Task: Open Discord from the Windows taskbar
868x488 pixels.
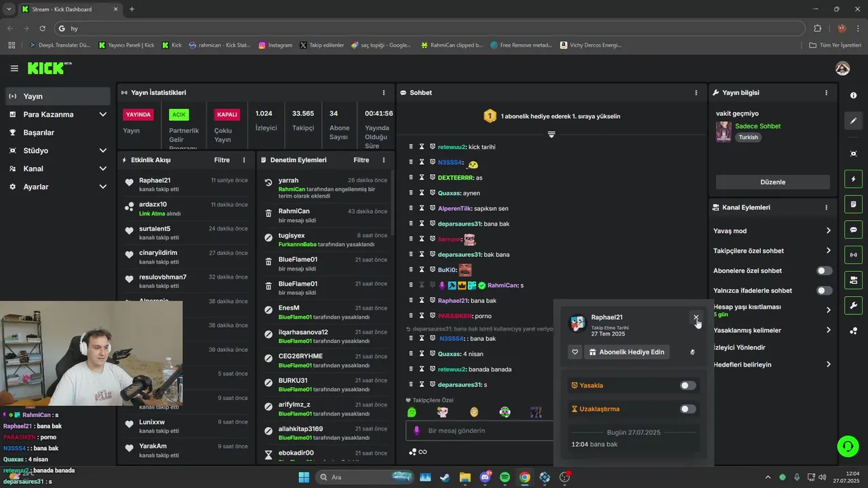Action: pyautogui.click(x=485, y=477)
